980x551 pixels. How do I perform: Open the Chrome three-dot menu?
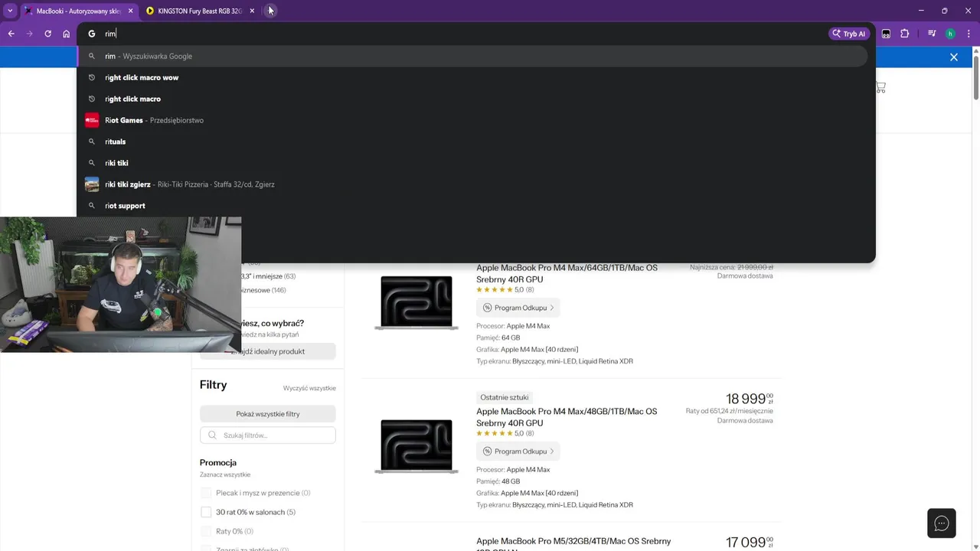coord(969,34)
